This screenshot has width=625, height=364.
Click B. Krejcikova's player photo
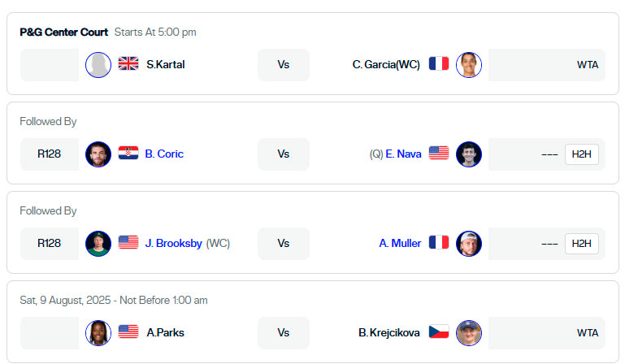469,333
